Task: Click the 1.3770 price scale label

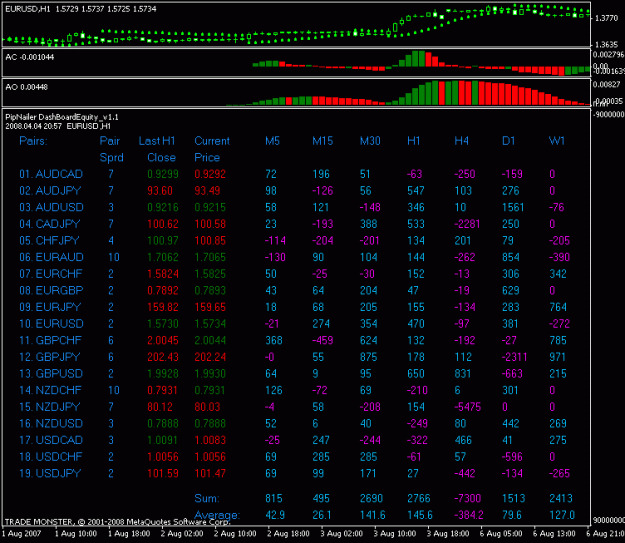Action: point(606,18)
